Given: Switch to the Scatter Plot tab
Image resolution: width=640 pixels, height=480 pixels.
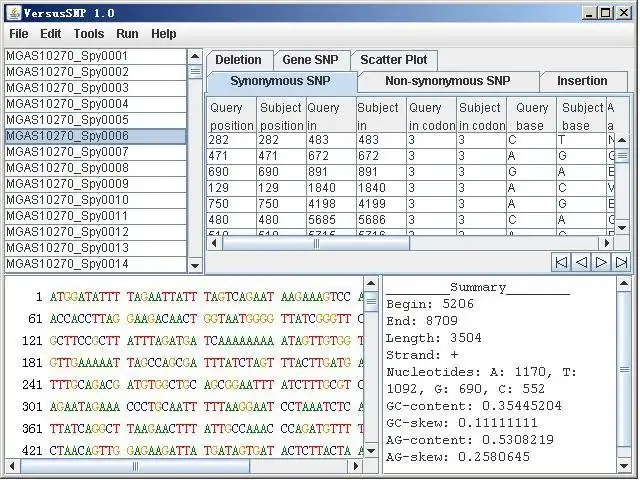Looking at the screenshot, I should point(393,60).
